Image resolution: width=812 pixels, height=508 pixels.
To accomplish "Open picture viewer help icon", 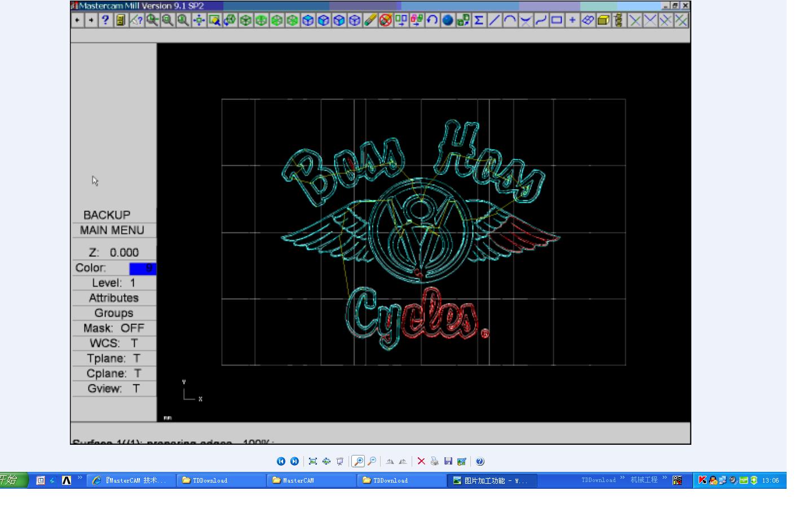I will (480, 461).
